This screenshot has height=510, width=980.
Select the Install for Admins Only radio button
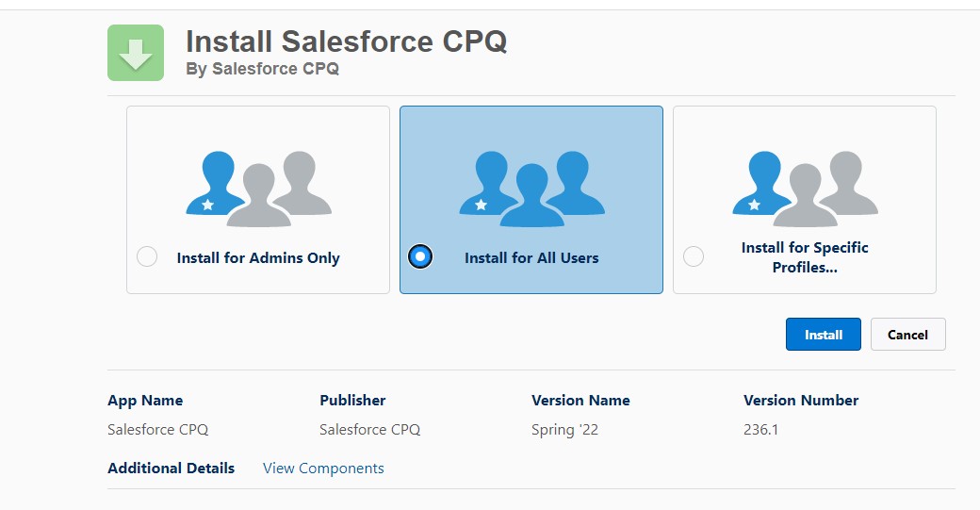(147, 256)
